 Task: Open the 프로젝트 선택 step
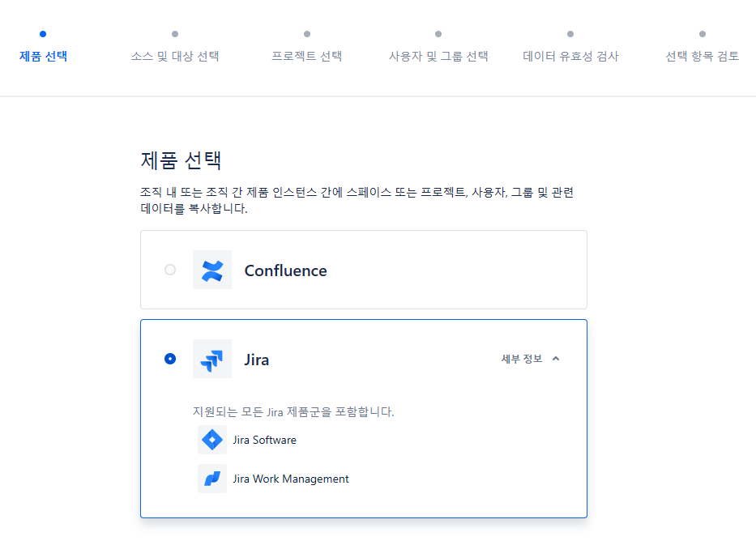point(307,56)
